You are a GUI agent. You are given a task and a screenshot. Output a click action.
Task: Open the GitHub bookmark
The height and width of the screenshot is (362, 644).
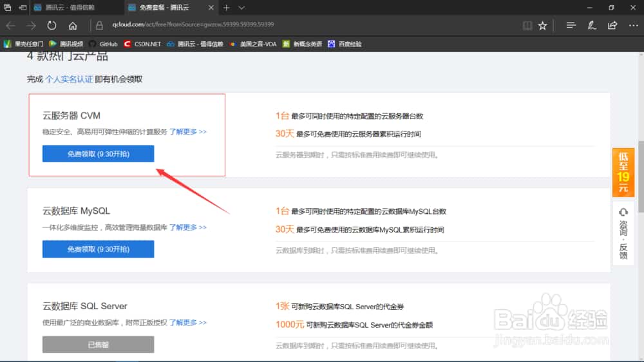tap(103, 44)
